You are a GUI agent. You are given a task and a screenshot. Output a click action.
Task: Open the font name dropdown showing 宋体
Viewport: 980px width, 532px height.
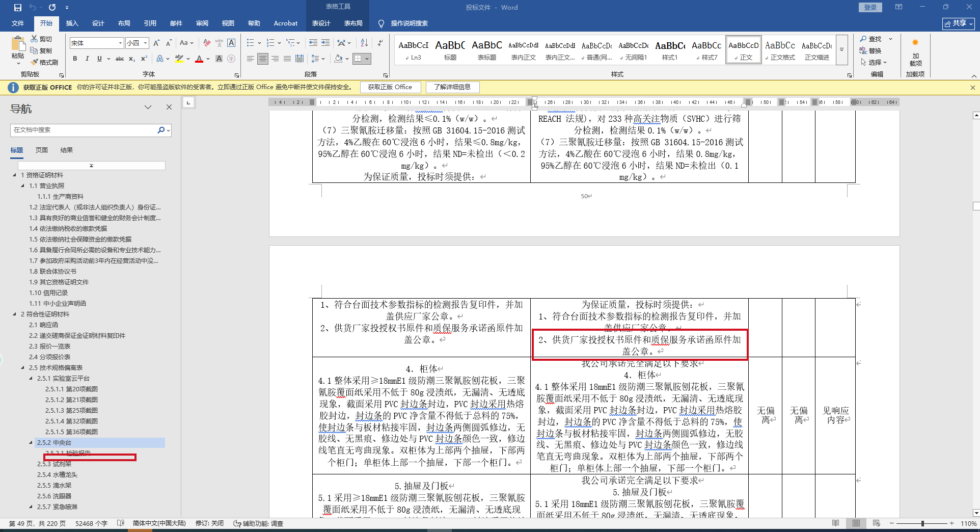tap(120, 43)
